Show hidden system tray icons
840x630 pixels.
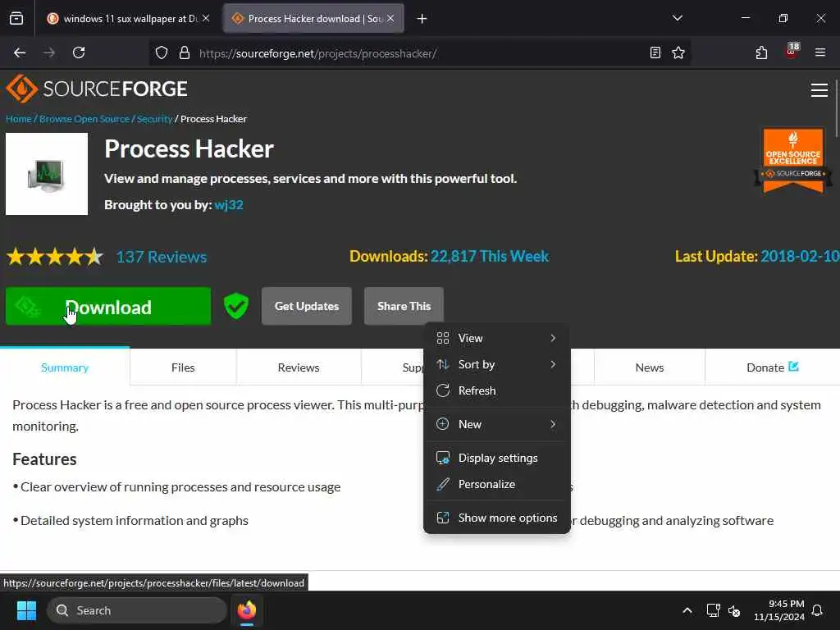687,610
